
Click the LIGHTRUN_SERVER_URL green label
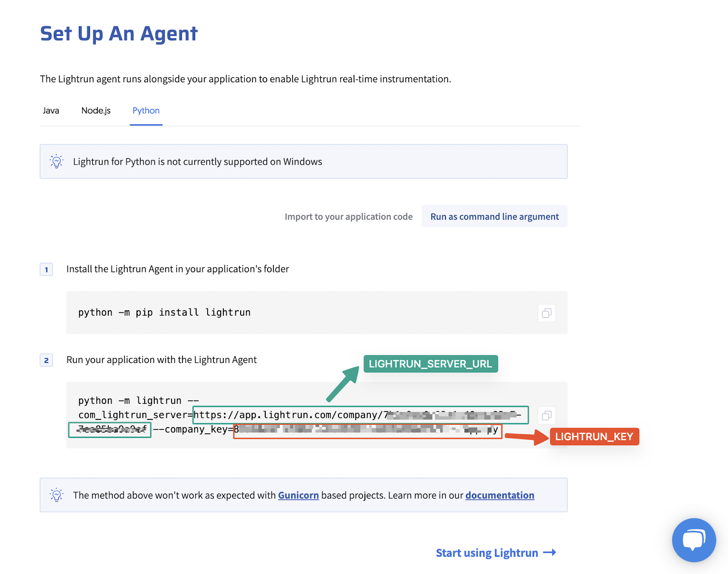[430, 364]
